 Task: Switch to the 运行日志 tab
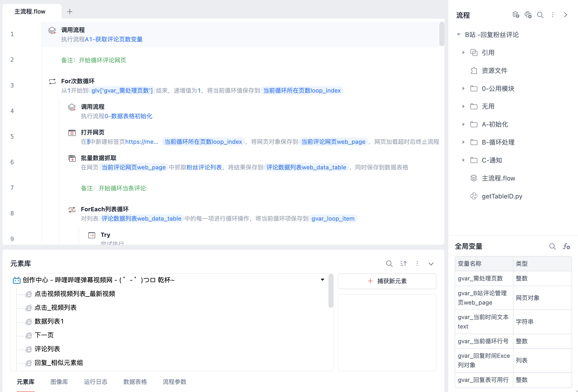[x=95, y=382]
